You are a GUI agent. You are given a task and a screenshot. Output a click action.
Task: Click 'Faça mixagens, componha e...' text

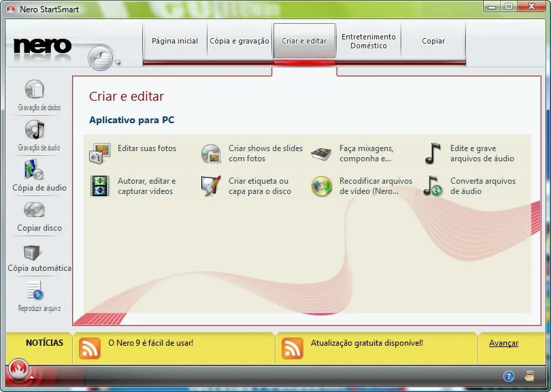click(x=367, y=153)
